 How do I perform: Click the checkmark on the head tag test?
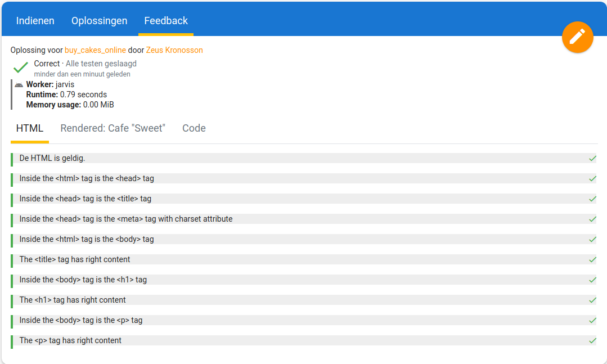click(x=592, y=178)
